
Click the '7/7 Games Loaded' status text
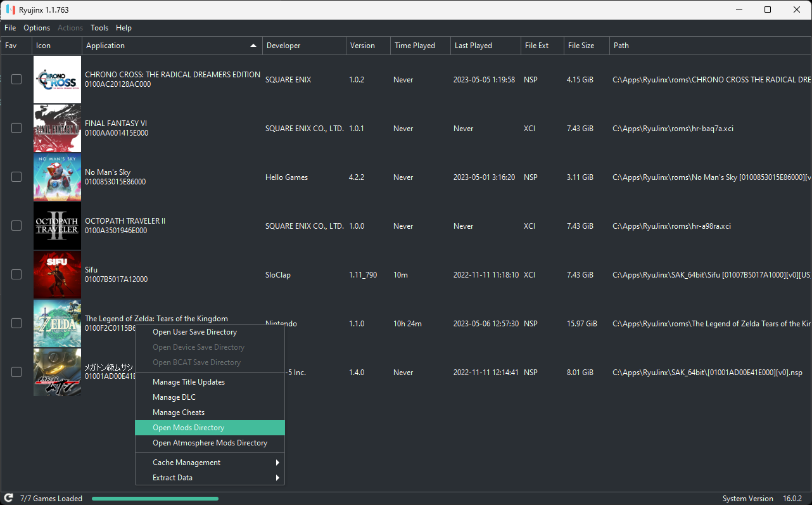(x=51, y=499)
